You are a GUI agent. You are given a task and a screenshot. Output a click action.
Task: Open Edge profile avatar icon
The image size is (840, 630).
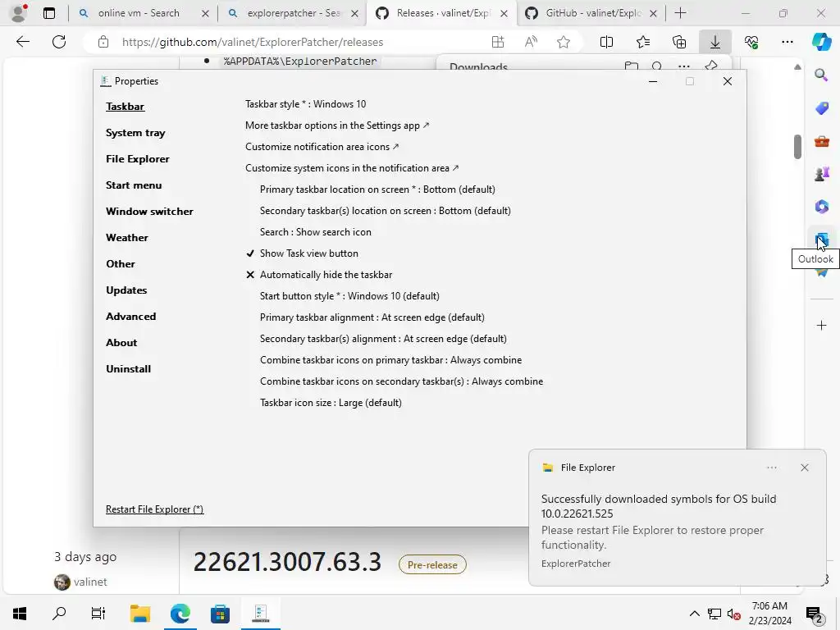coord(19,13)
